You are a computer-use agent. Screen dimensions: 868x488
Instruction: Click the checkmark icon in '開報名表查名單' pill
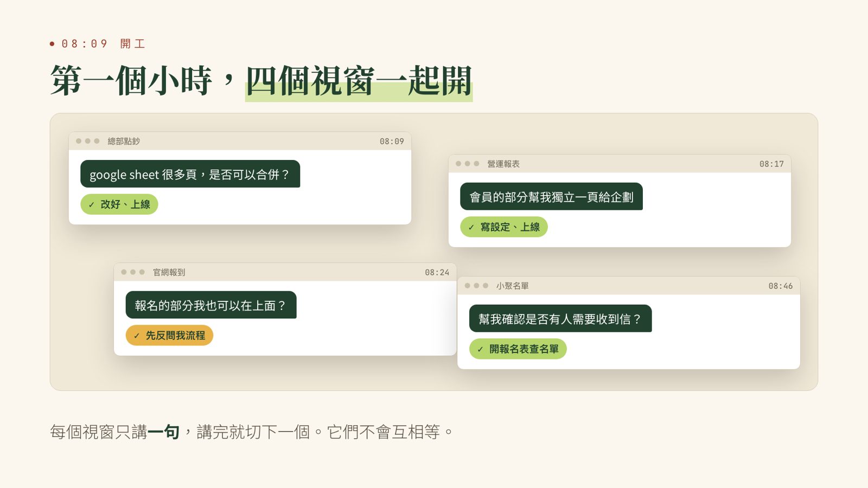[480, 350]
